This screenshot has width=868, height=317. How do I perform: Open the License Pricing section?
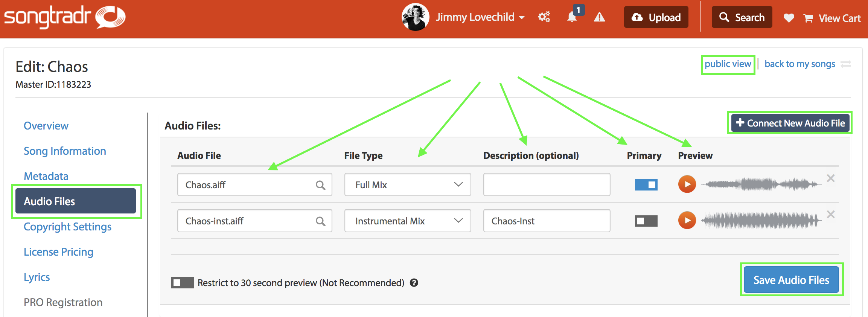(x=58, y=252)
